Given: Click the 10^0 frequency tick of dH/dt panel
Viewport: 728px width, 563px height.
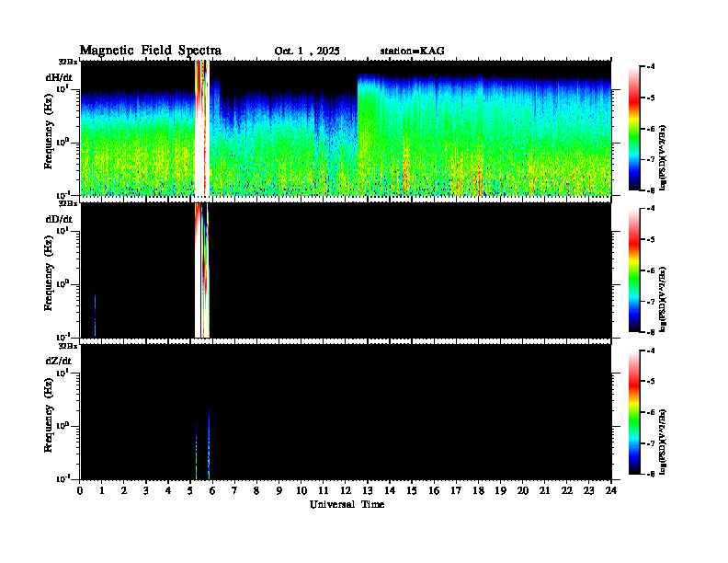Looking at the screenshot, I should coord(63,142).
